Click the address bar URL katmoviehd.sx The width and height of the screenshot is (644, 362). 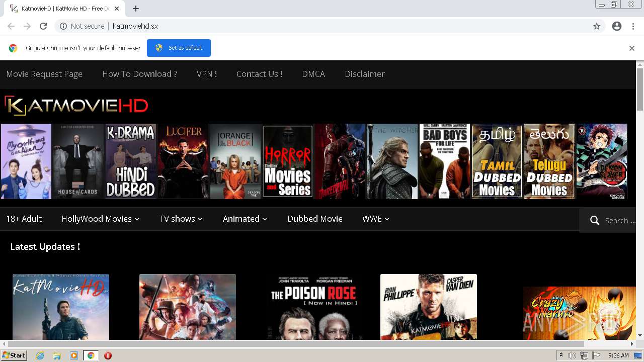click(x=135, y=26)
